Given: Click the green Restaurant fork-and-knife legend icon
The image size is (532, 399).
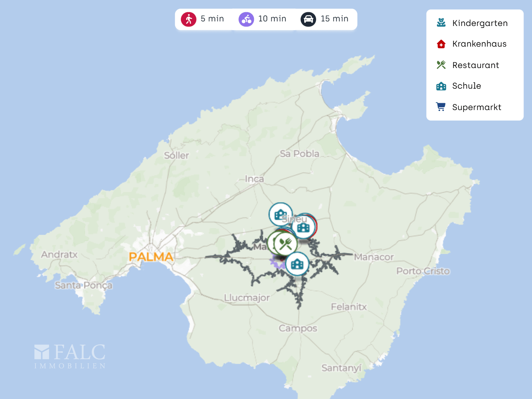Looking at the screenshot, I should point(441,65).
